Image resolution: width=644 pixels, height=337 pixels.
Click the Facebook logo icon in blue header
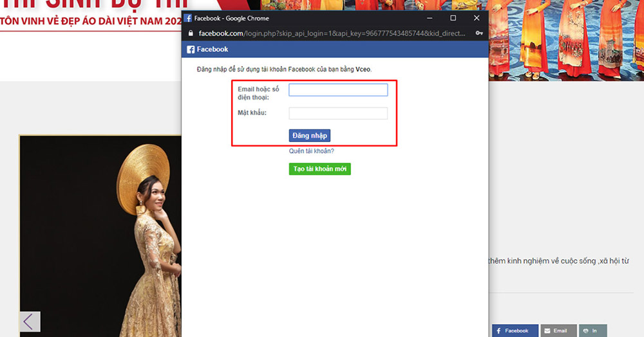coord(191,49)
